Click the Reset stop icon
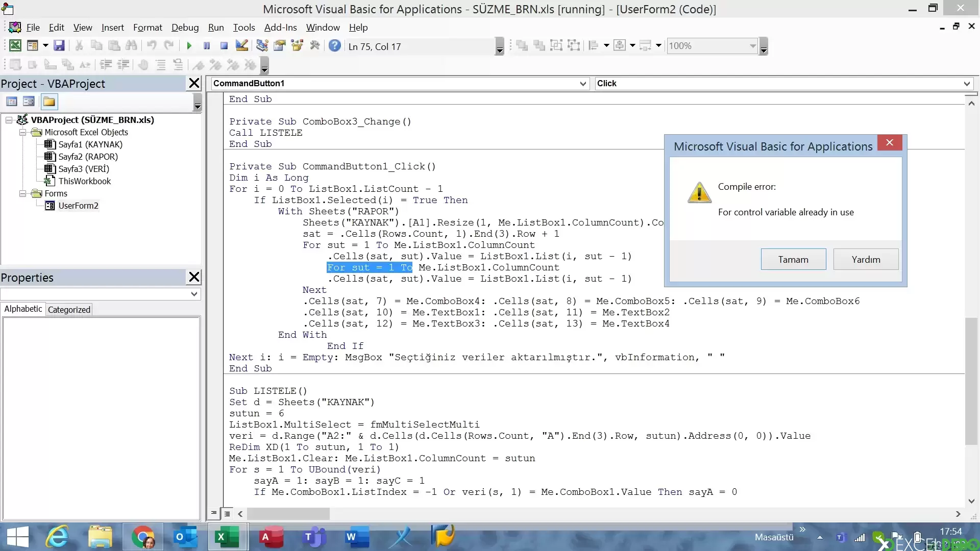 [x=224, y=46]
